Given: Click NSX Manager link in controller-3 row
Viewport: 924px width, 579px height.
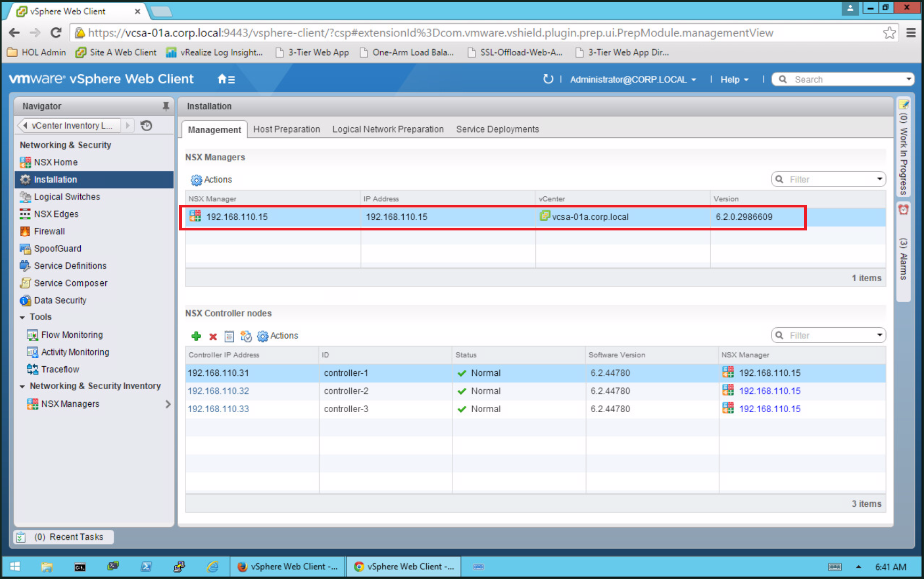Looking at the screenshot, I should (x=769, y=409).
